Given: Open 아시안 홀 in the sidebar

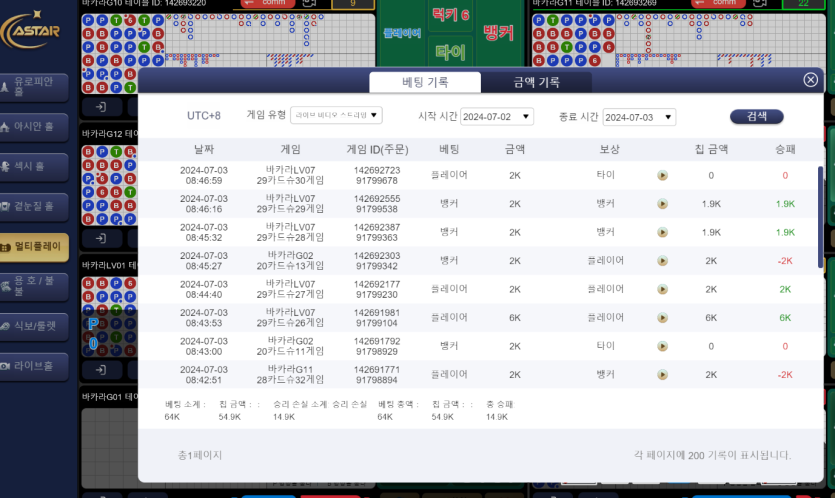Looking at the screenshot, I should pos(34,127).
